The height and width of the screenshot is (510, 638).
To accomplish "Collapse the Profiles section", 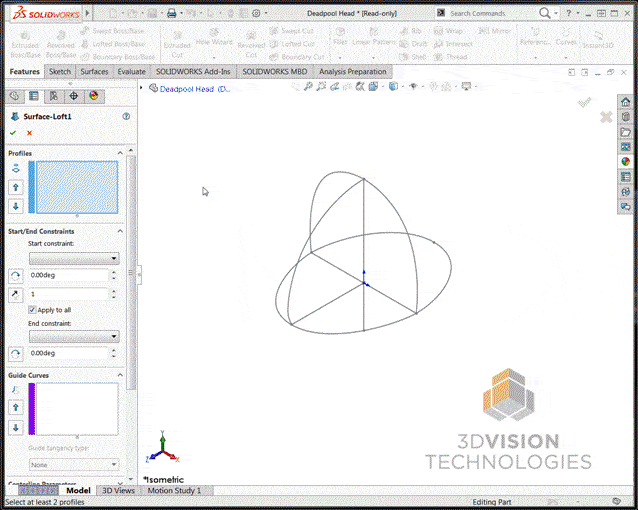I will [x=120, y=153].
